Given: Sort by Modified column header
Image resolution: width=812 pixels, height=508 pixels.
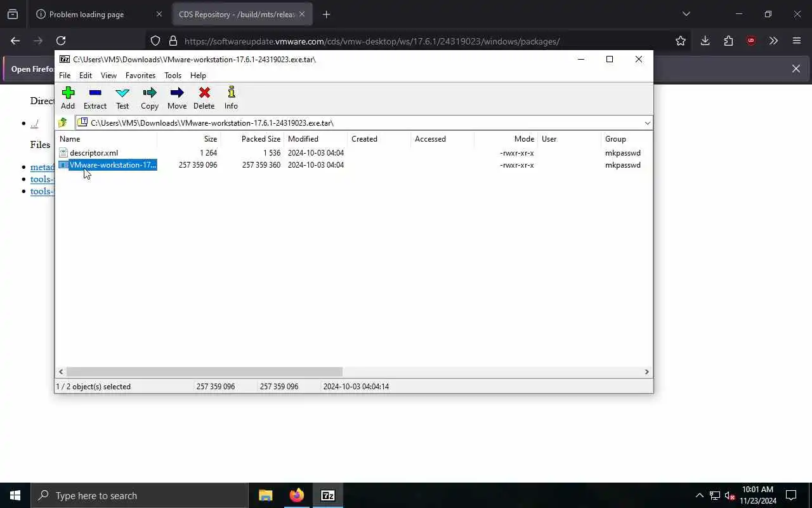Looking at the screenshot, I should click(x=316, y=138).
